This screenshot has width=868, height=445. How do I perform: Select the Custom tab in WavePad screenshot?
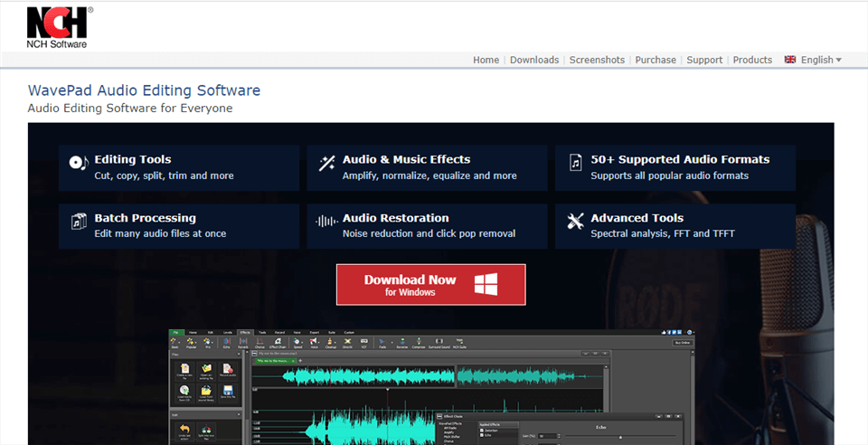tap(349, 333)
